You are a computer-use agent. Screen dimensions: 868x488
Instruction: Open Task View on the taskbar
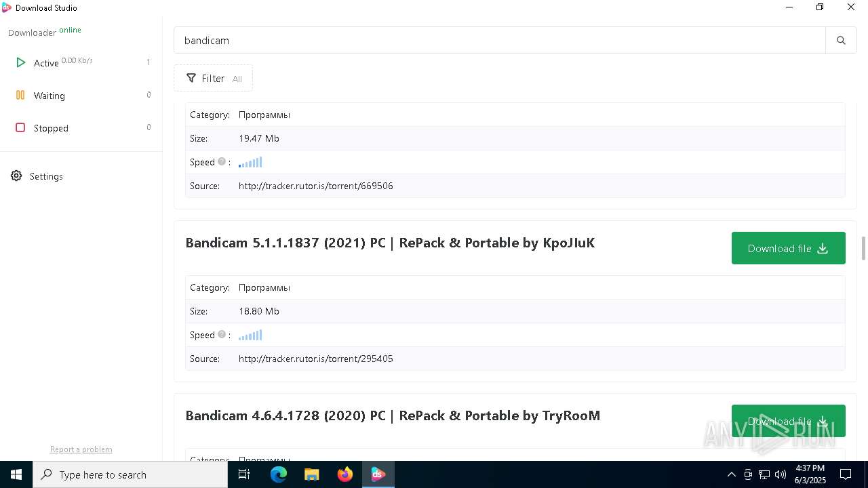pyautogui.click(x=245, y=474)
